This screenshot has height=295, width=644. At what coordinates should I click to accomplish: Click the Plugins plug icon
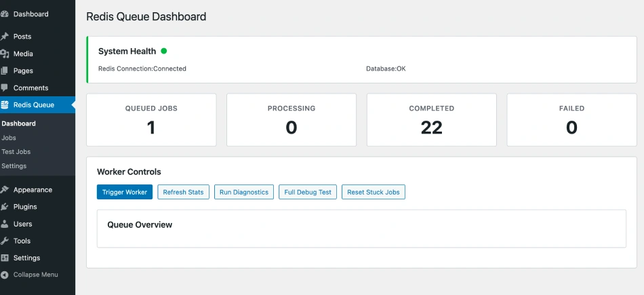pyautogui.click(x=5, y=207)
